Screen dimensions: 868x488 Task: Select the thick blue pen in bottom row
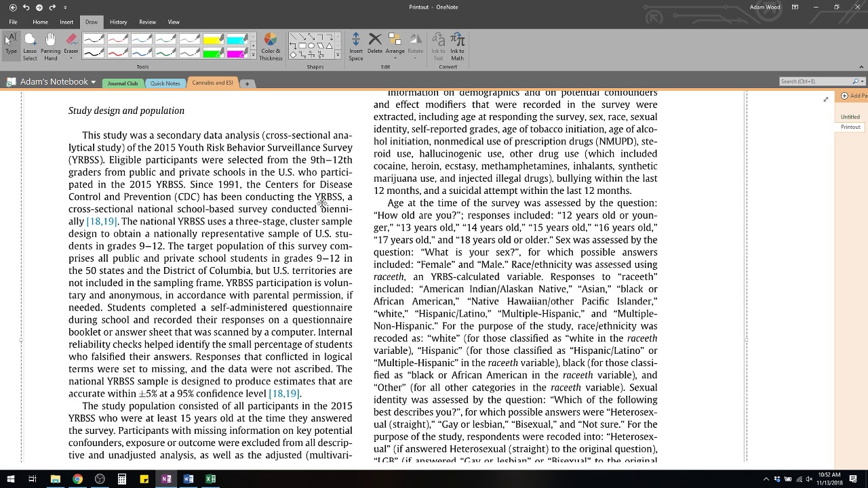tap(142, 52)
